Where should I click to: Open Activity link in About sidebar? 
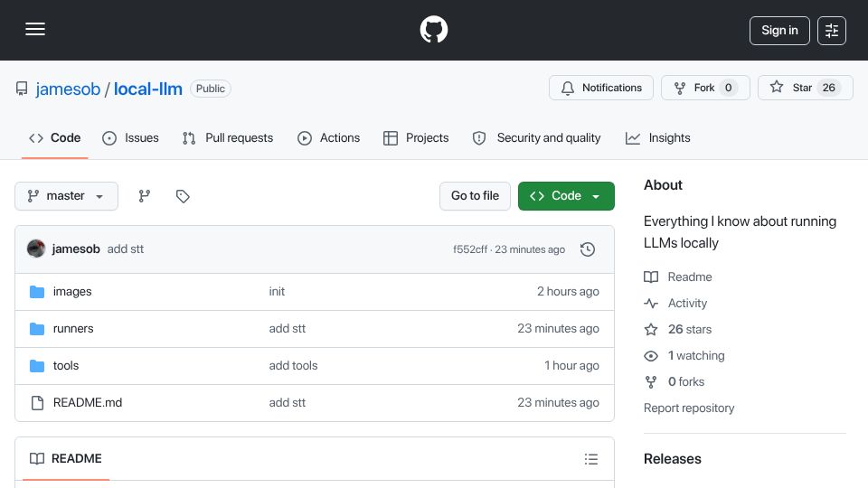point(675,304)
